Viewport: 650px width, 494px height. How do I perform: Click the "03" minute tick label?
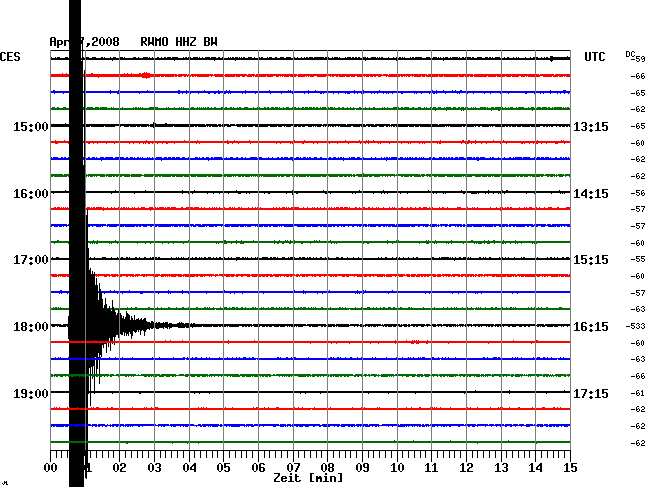point(154,468)
